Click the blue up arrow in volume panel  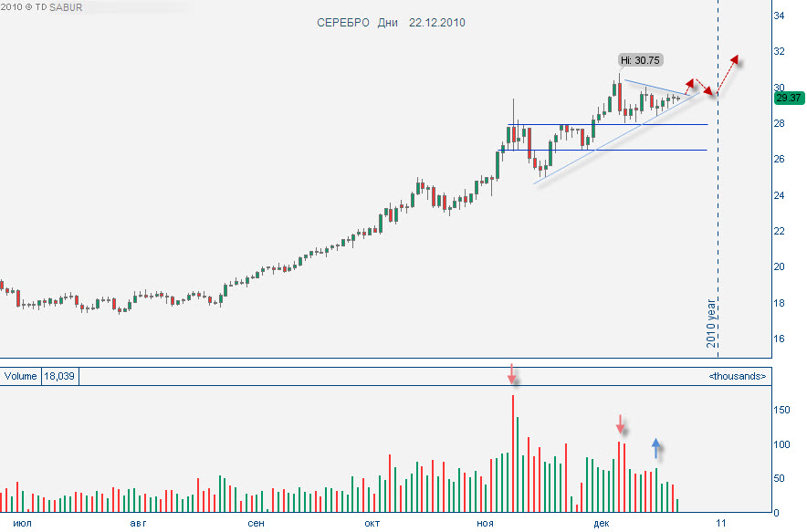coord(655,448)
